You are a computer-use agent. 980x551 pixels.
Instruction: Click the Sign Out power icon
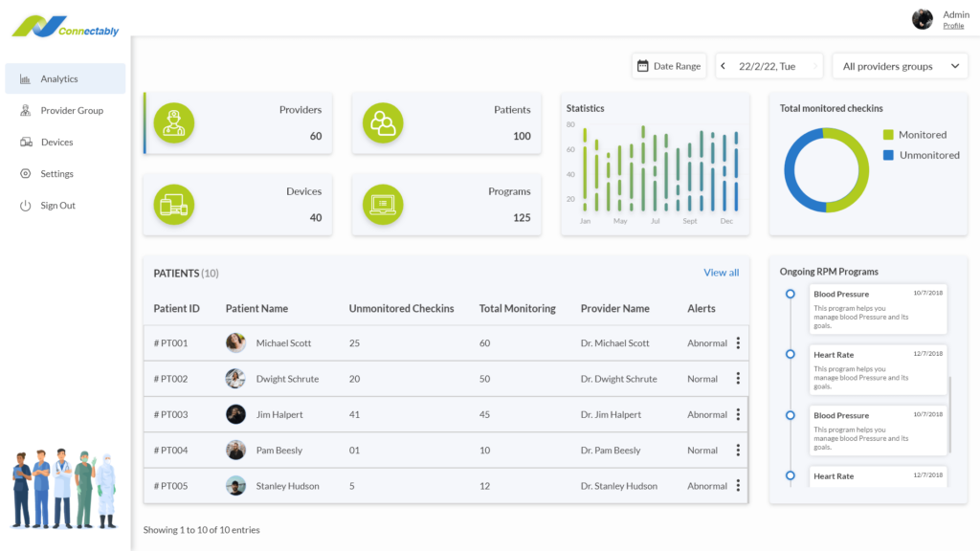click(x=27, y=205)
